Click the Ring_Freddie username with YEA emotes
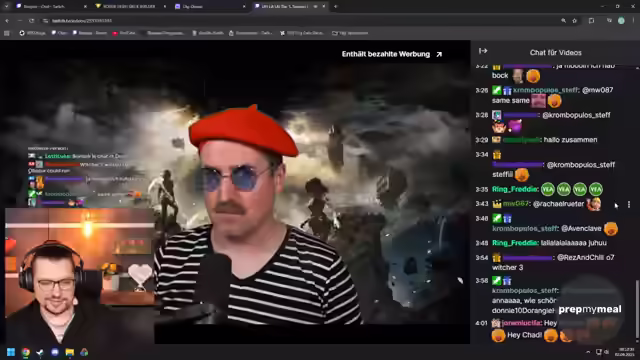 click(x=515, y=189)
